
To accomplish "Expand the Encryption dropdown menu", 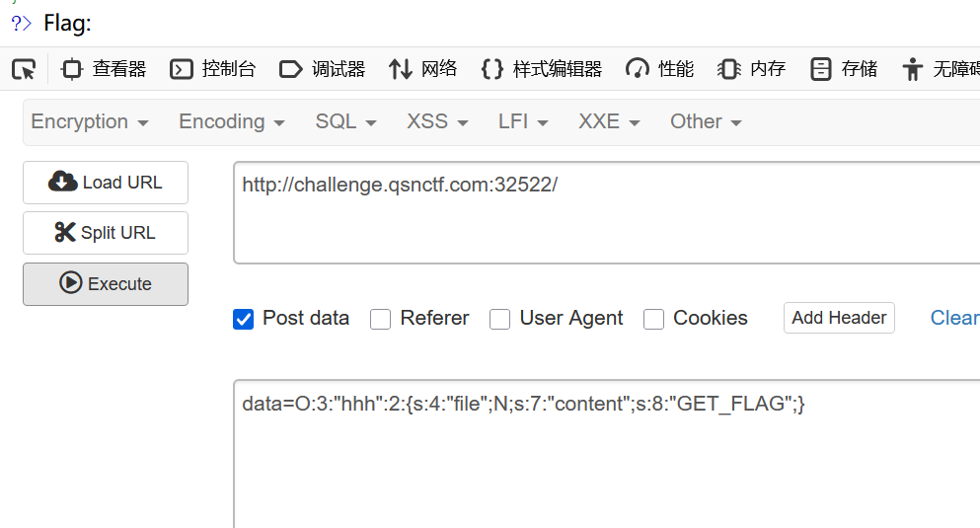I will coord(90,122).
